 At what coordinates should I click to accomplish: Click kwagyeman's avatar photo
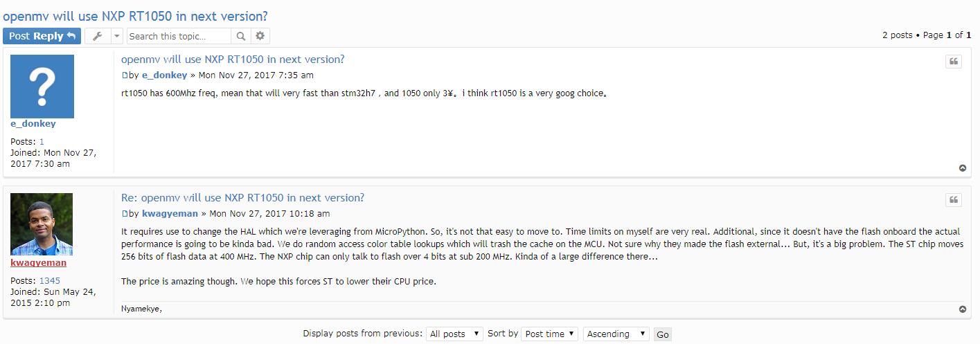(42, 224)
